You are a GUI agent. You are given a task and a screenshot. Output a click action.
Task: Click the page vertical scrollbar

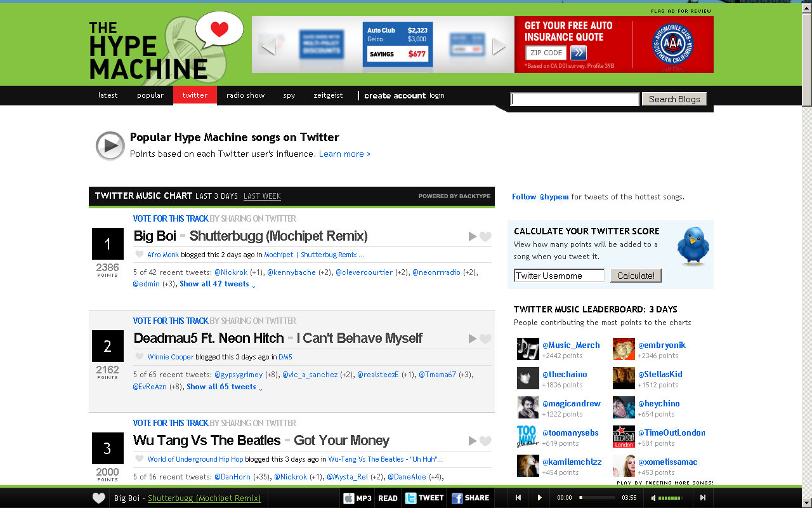click(806, 254)
